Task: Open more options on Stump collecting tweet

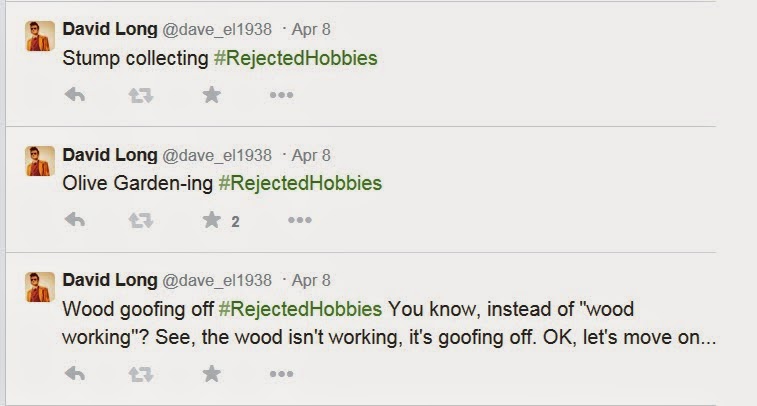Action: click(x=281, y=95)
